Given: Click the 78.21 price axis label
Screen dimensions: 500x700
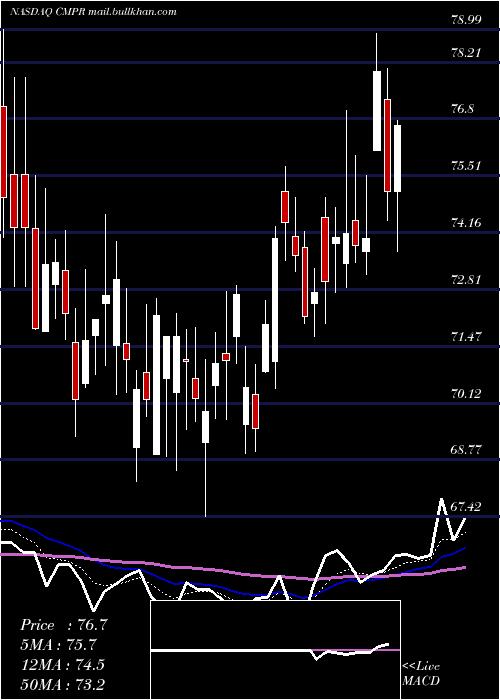Looking at the screenshot, I should [466, 53].
